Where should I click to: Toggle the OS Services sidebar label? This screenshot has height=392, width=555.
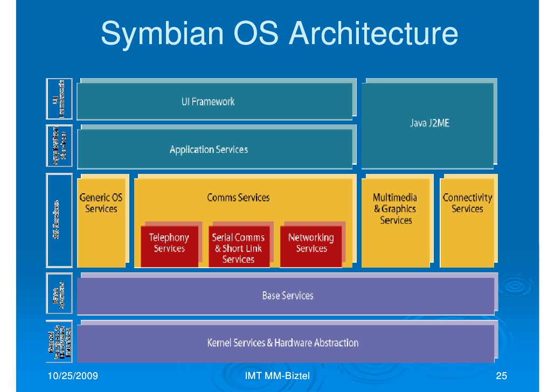pyautogui.click(x=59, y=221)
